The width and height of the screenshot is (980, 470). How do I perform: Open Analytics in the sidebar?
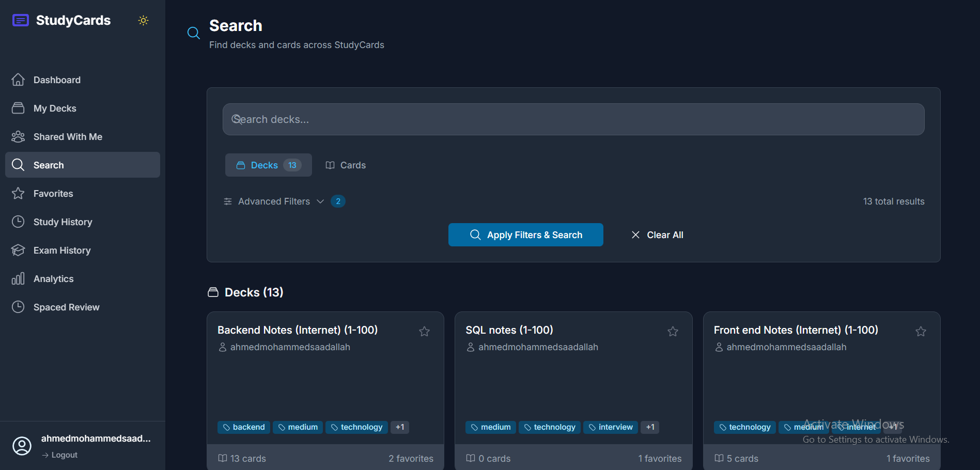[83, 278]
